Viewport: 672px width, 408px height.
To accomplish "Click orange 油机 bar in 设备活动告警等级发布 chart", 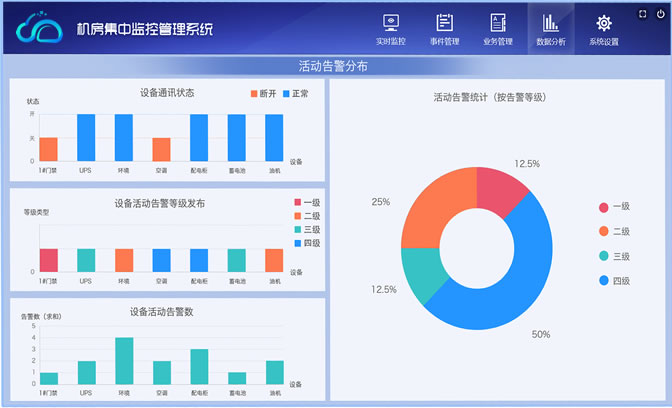I will (x=274, y=260).
